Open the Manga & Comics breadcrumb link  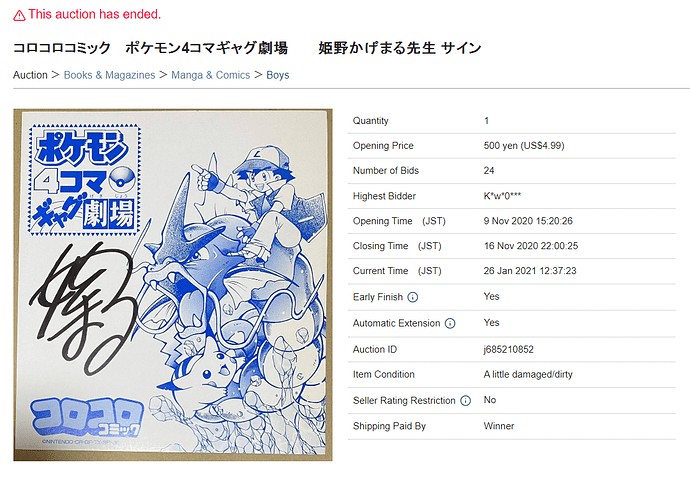click(210, 75)
